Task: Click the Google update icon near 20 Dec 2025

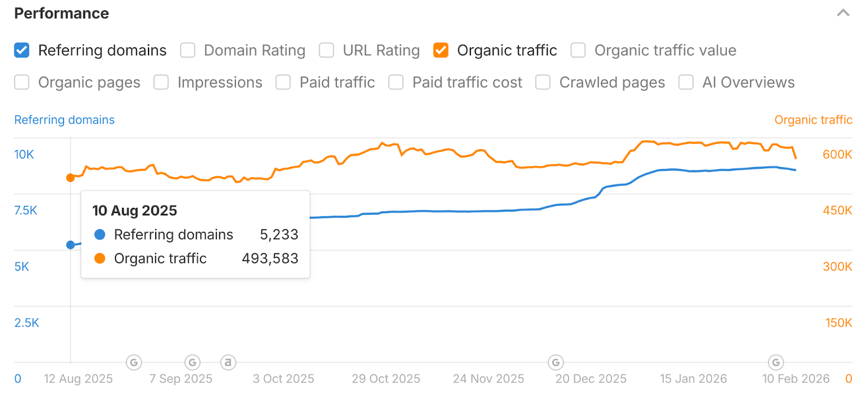Action: click(x=556, y=362)
